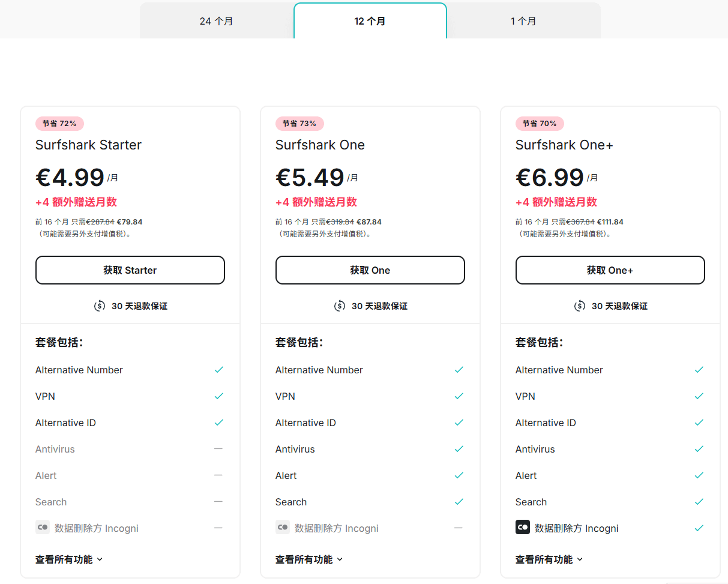728x584 pixels.
Task: Click the refund guarantee icon under Surfshark One+
Action: tap(580, 306)
